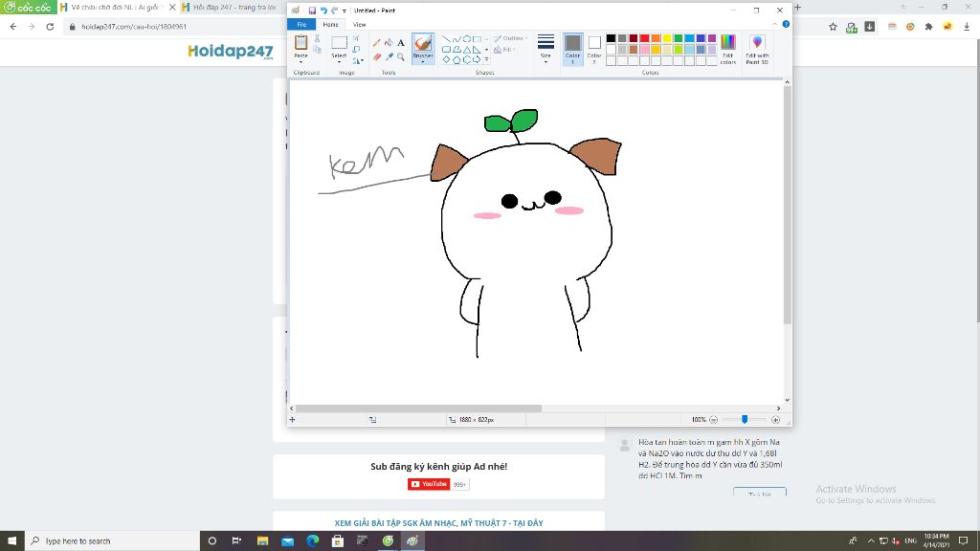Click the Windows taskbar search box
This screenshot has width=980, height=551.
coord(113,541)
